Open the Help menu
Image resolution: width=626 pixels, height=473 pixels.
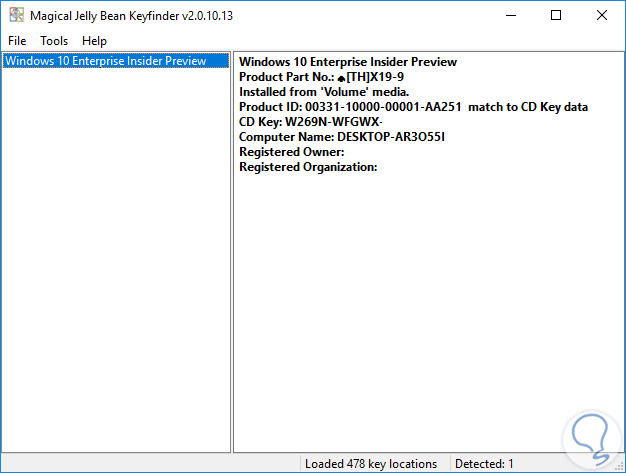point(94,41)
